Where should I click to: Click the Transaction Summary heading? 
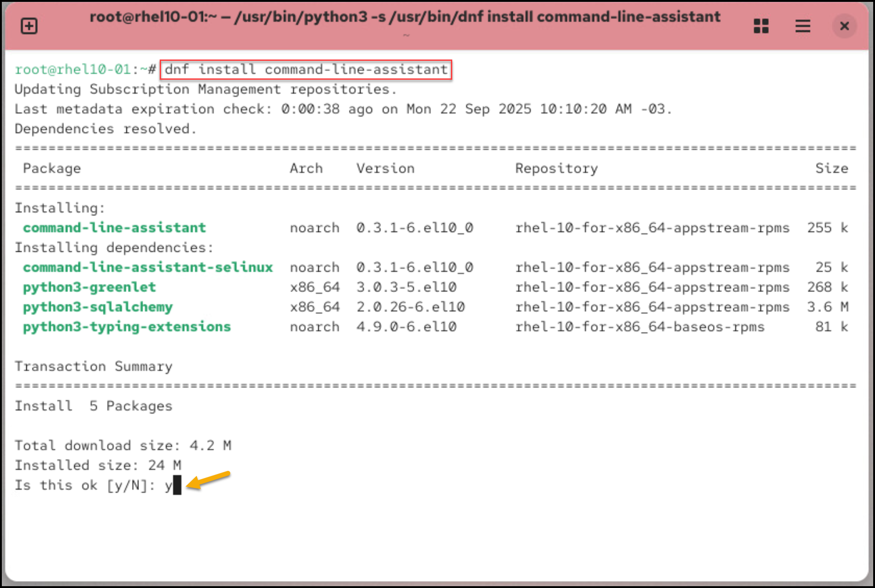(x=93, y=366)
